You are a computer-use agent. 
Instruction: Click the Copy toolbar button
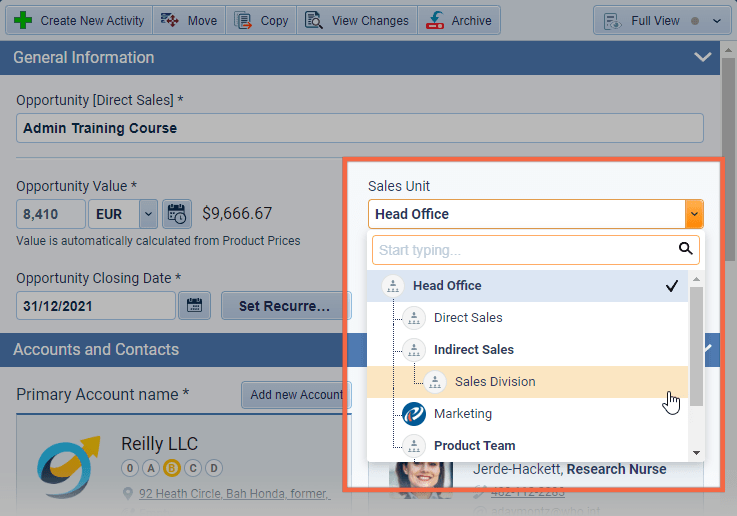click(261, 20)
